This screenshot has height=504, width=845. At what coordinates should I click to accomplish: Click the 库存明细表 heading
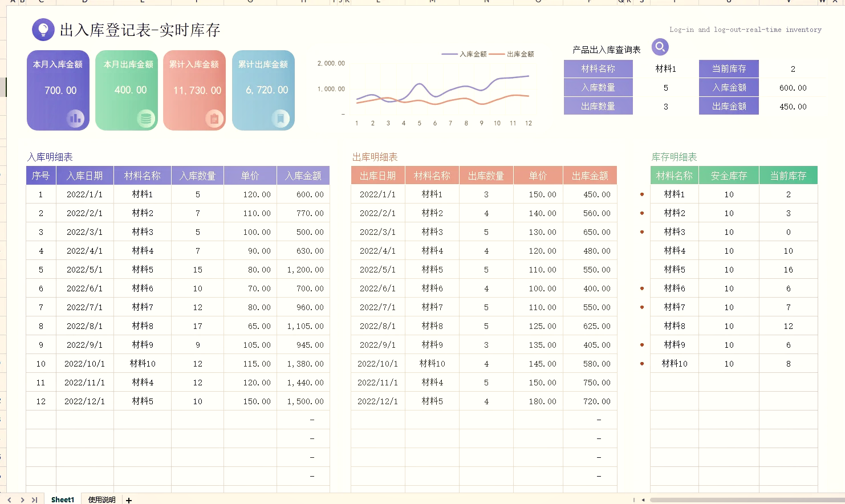tap(675, 157)
